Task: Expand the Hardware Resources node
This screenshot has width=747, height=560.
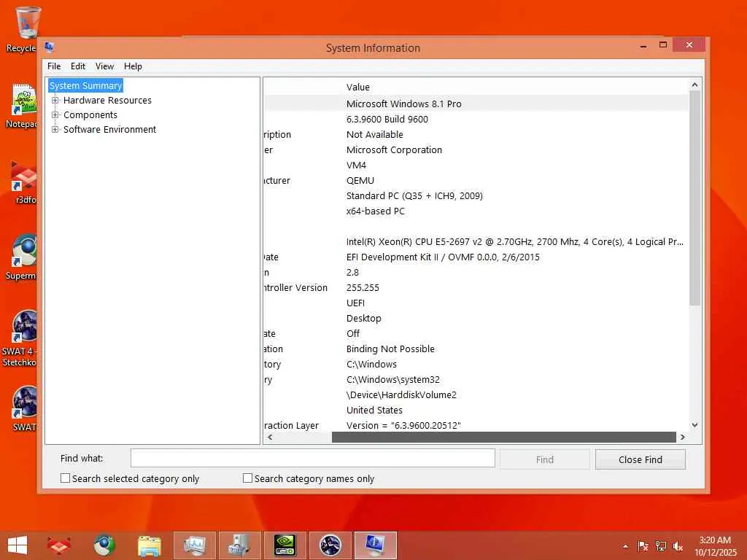Action: (55, 101)
